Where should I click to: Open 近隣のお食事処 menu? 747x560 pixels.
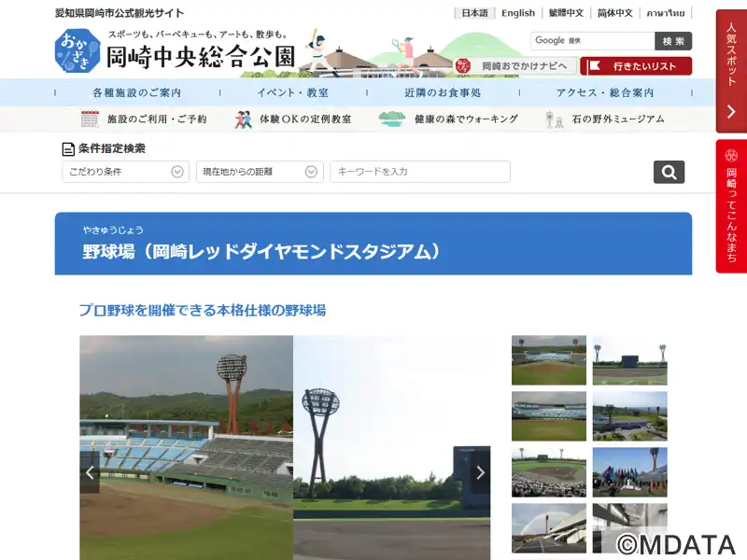click(443, 92)
